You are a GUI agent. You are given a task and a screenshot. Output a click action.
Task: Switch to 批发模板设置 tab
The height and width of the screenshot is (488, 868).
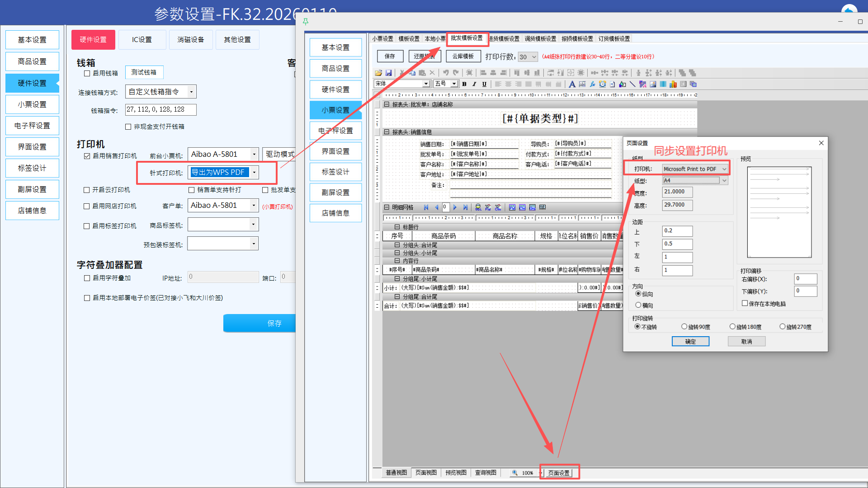467,38
